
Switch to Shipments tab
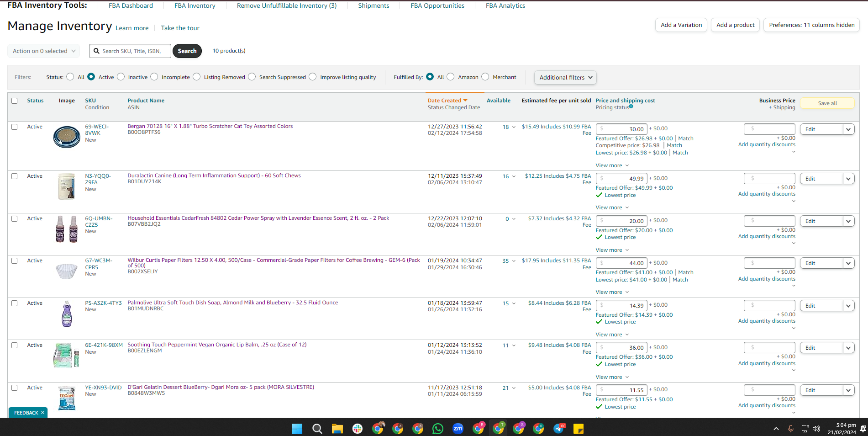click(374, 5)
